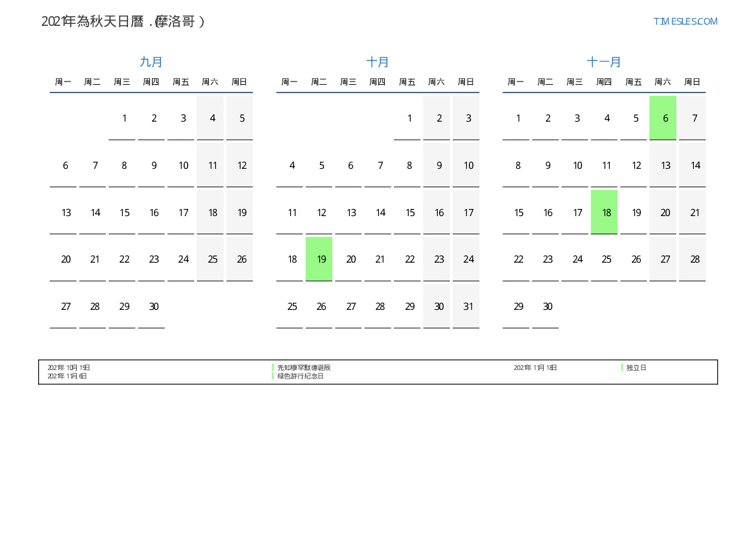Select the 独立日 legend entry
756x535 pixels.
[636, 367]
